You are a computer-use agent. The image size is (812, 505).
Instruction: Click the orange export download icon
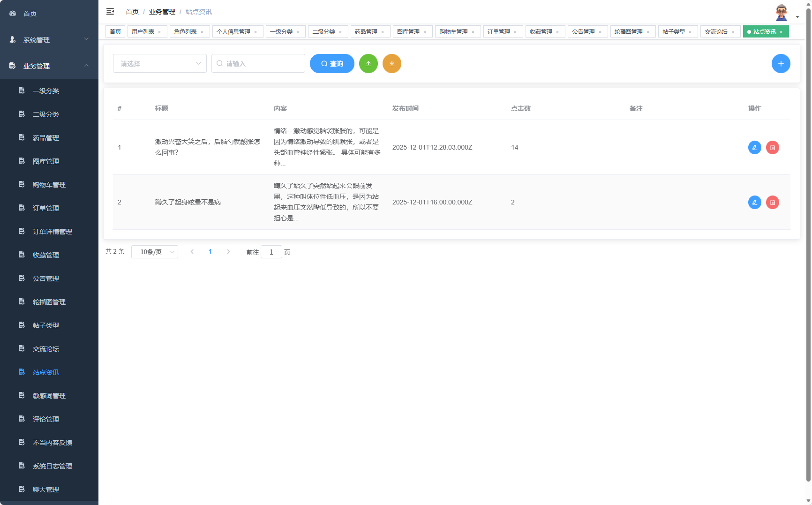[392, 63]
